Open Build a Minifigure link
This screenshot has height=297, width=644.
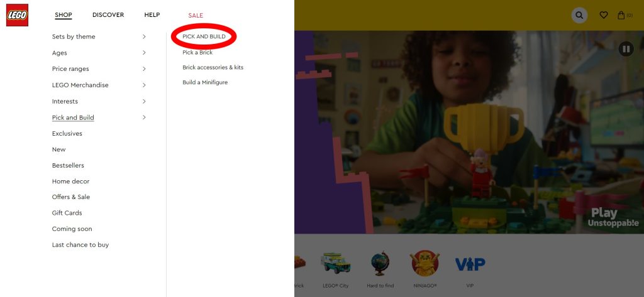[x=205, y=82]
